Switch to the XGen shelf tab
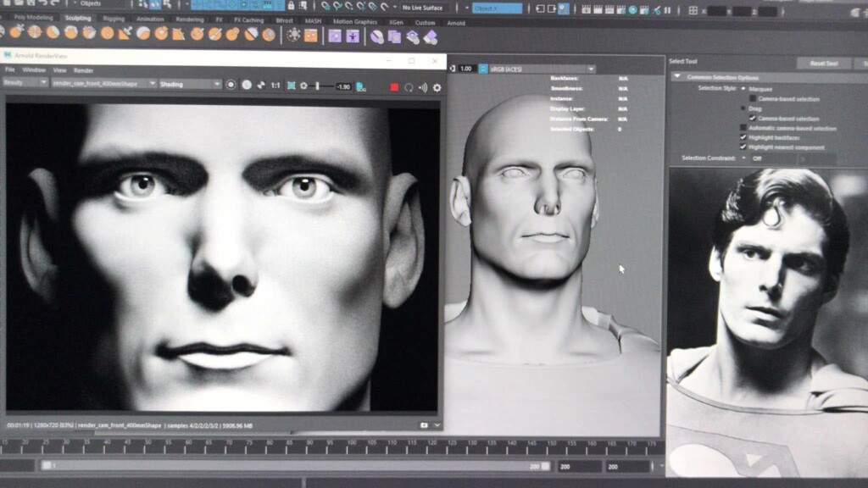The width and height of the screenshot is (868, 488). click(396, 22)
